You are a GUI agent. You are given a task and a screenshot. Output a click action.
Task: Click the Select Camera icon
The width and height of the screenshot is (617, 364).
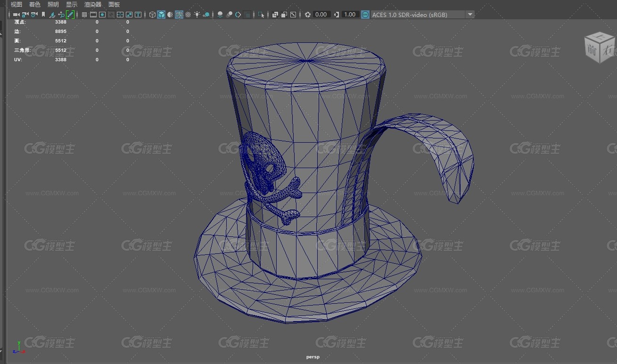tap(16, 15)
